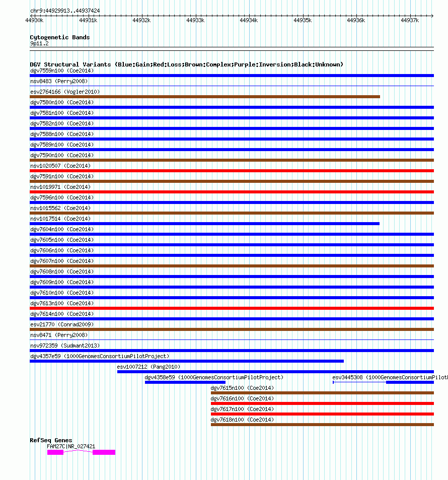Click the 44935k ruler tick label
This screenshot has width=448, height=480.
click(x=303, y=20)
